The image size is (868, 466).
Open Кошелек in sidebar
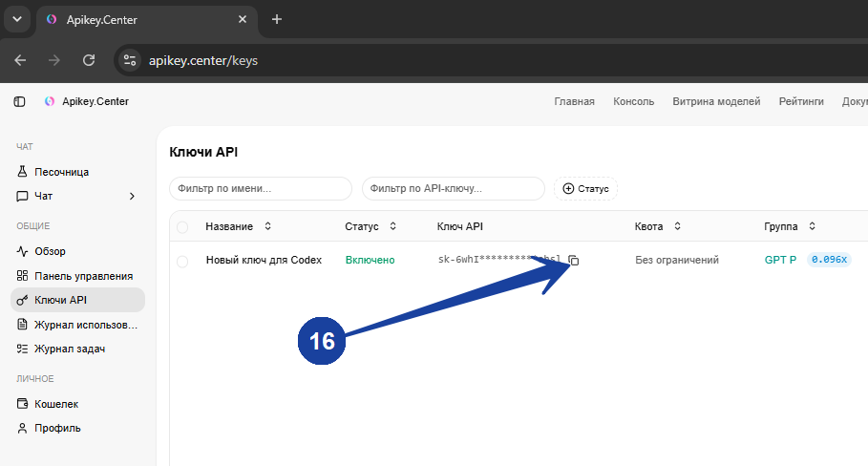click(x=77, y=404)
